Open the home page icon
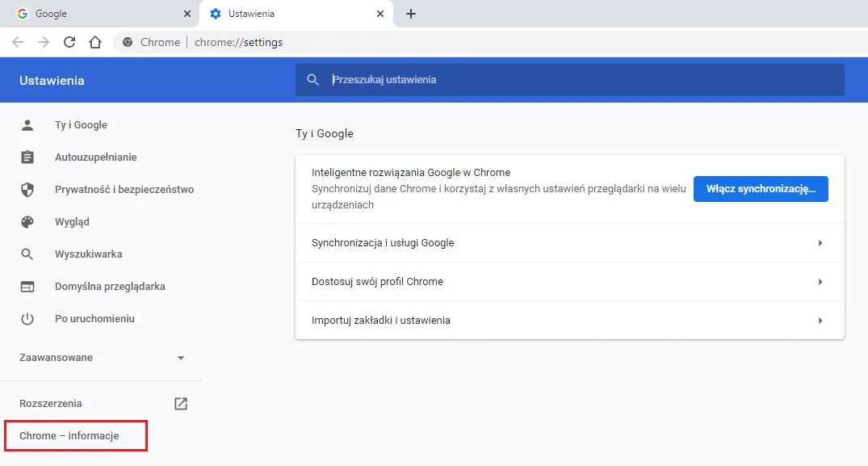Screen dimensions: 868x466 95,42
